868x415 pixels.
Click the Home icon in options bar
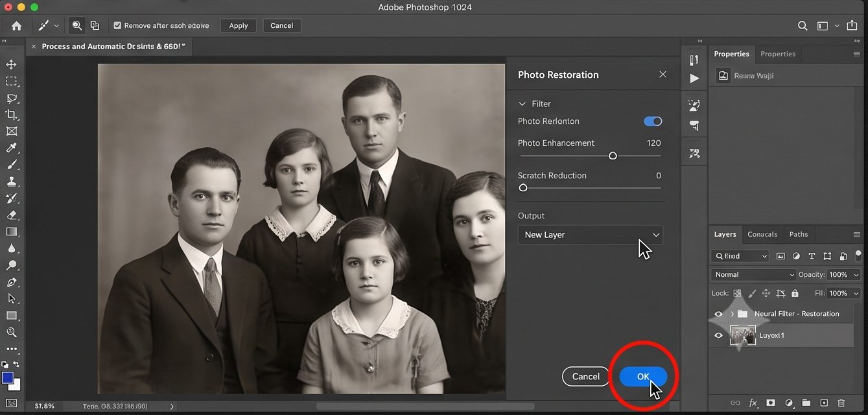click(16, 26)
